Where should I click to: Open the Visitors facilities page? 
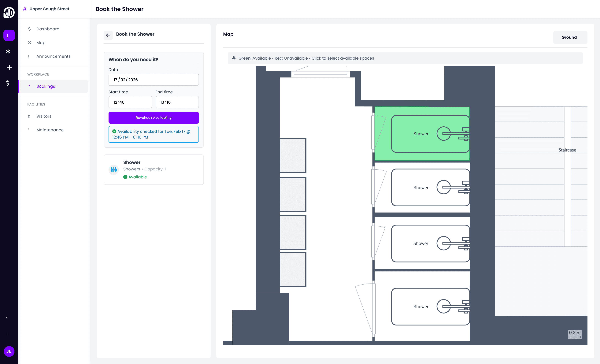(44, 116)
